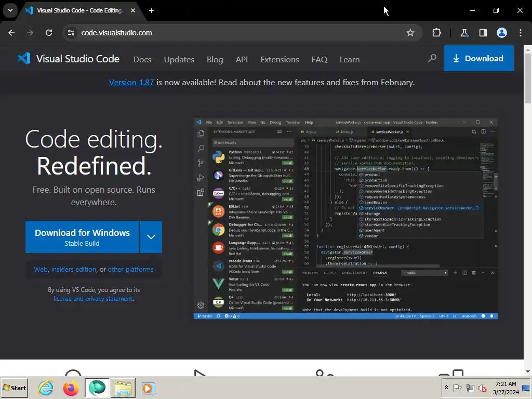
Task: Close the Visual Studio Code tab
Action: coord(133,10)
